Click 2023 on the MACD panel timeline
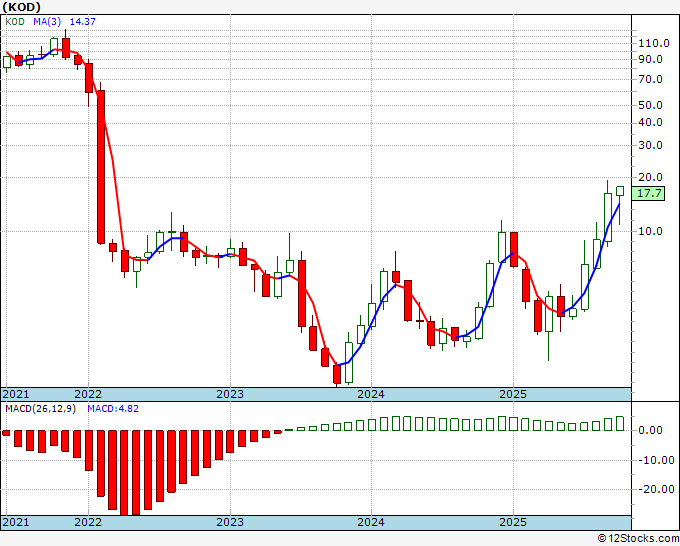680x546 pixels. click(230, 522)
